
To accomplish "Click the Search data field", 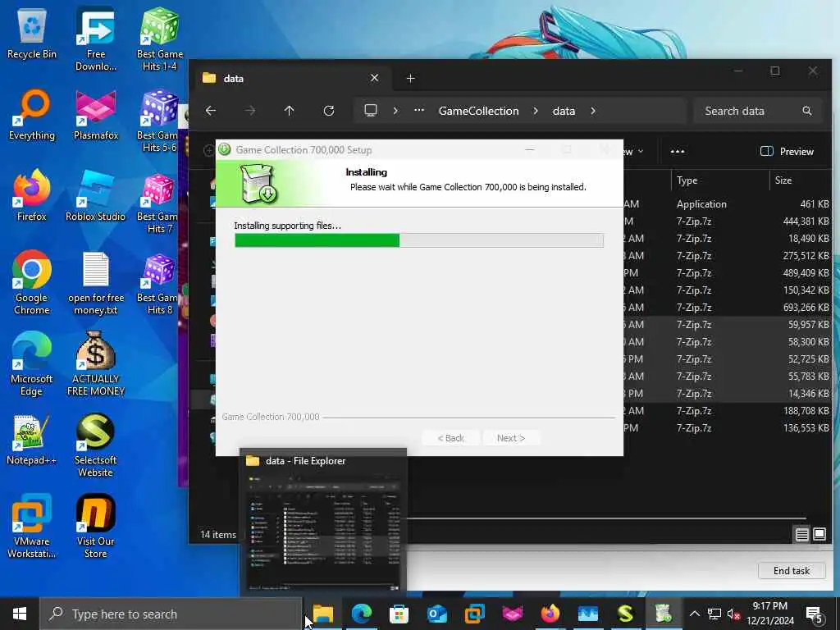I will click(757, 111).
